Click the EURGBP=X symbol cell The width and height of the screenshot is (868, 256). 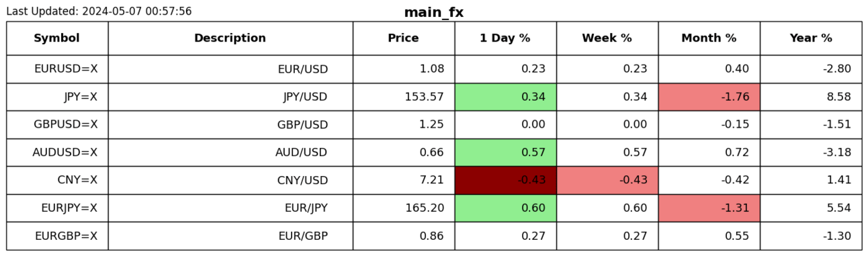pyautogui.click(x=57, y=236)
